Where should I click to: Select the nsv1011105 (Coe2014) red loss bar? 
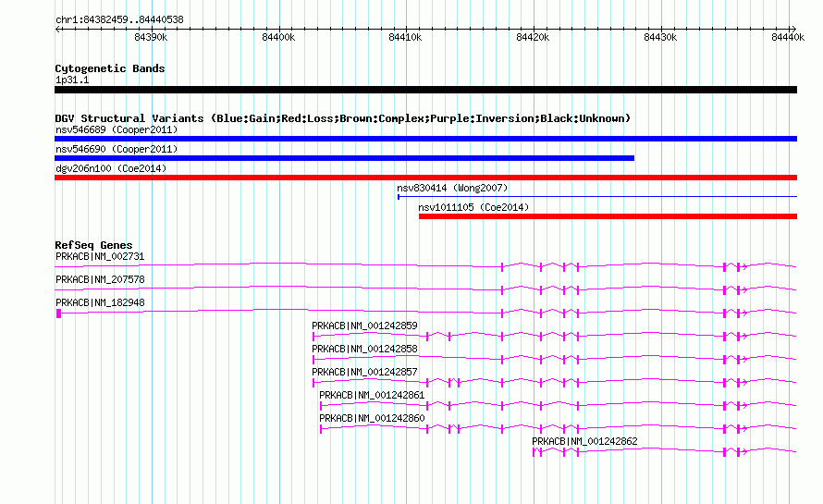(608, 216)
